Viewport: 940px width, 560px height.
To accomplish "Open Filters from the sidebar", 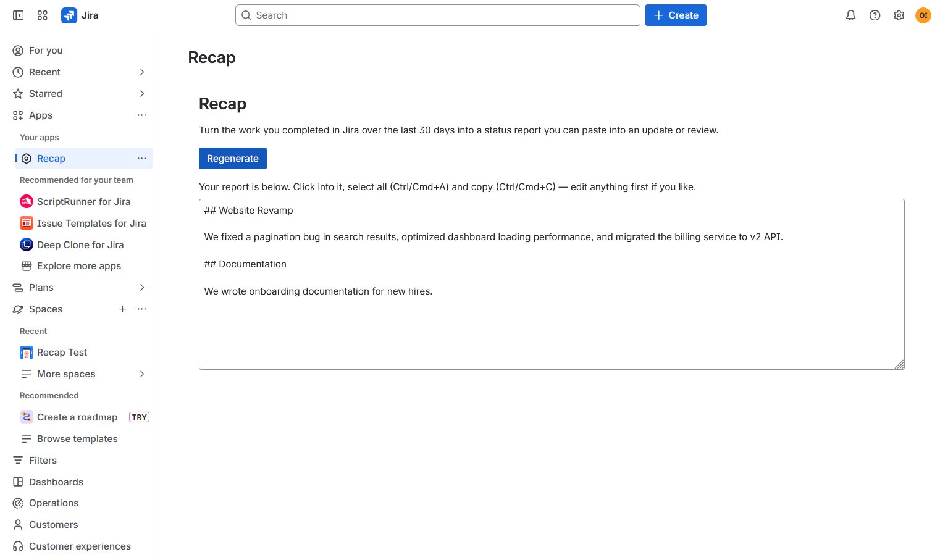I will click(80, 461).
